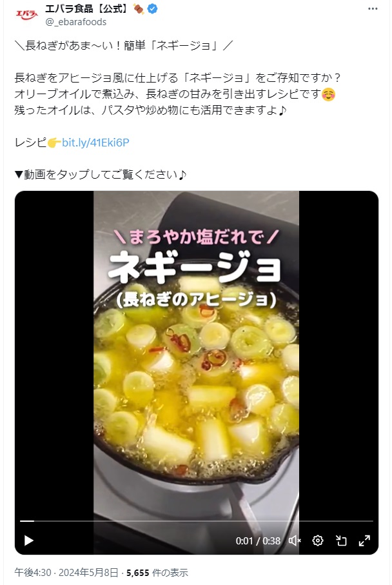392x585 pixels.
Task: Open video settings gear
Action: [x=318, y=540]
